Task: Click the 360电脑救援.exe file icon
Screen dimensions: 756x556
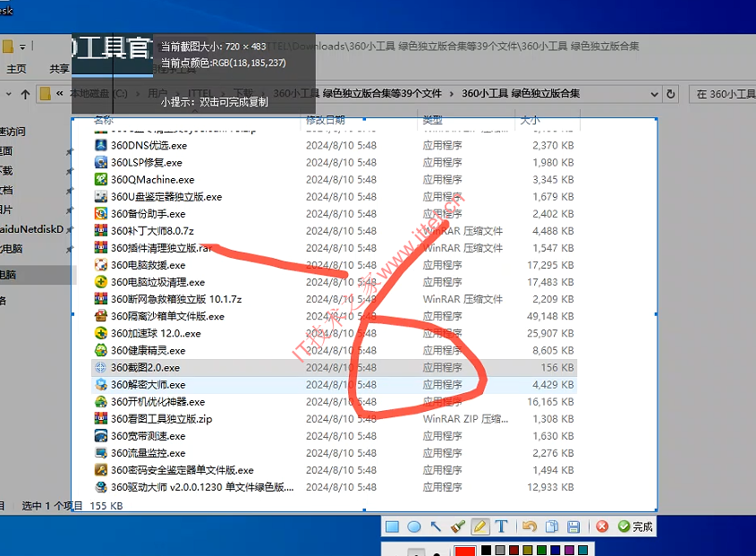Action: (x=101, y=265)
